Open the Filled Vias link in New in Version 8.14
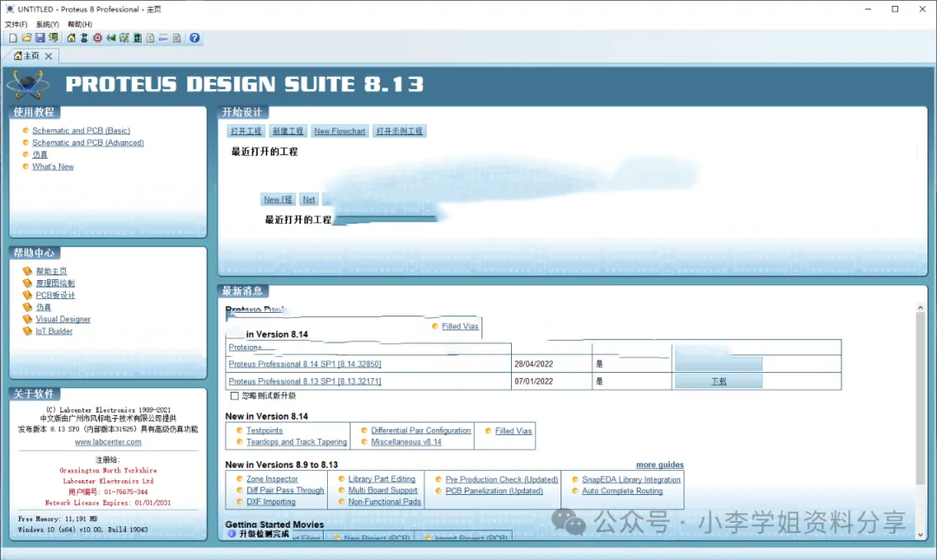The width and height of the screenshot is (937, 560). tap(514, 431)
